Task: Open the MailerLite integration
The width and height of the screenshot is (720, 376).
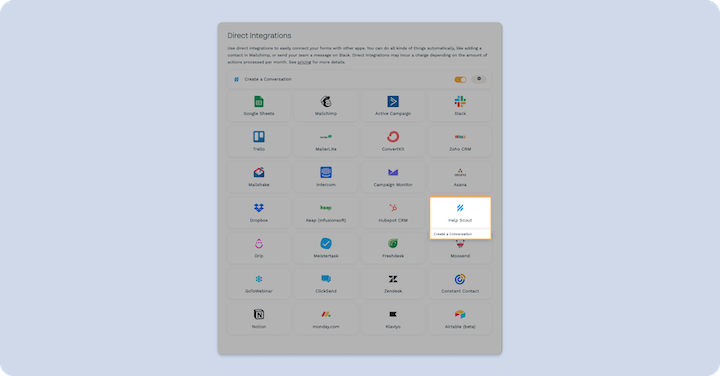Action: (326, 141)
